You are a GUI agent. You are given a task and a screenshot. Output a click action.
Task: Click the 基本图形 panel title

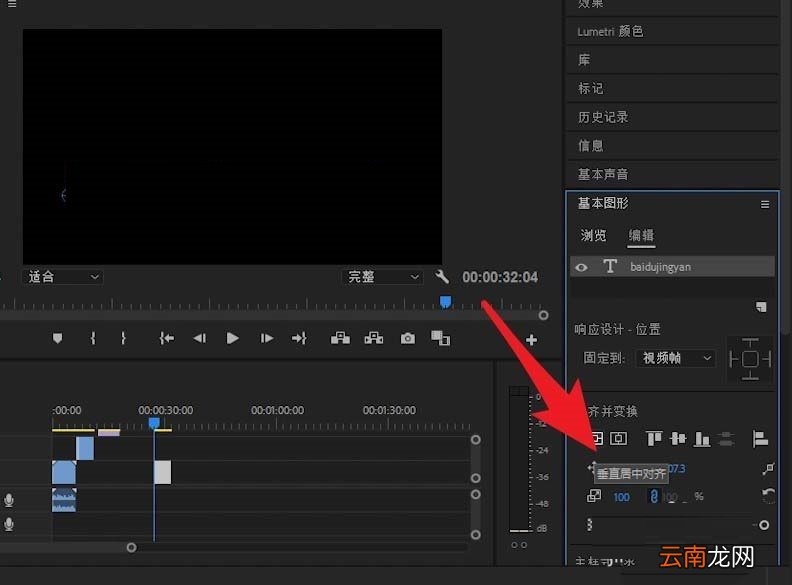(x=603, y=203)
